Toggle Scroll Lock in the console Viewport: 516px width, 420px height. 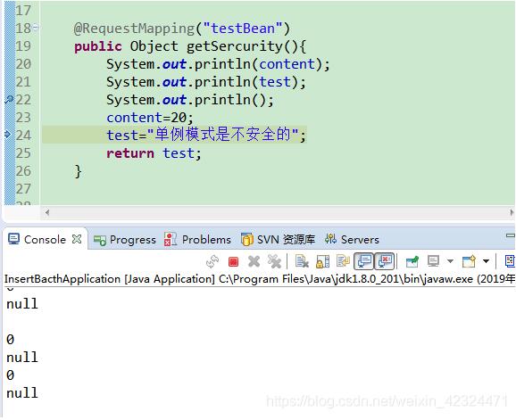322,261
